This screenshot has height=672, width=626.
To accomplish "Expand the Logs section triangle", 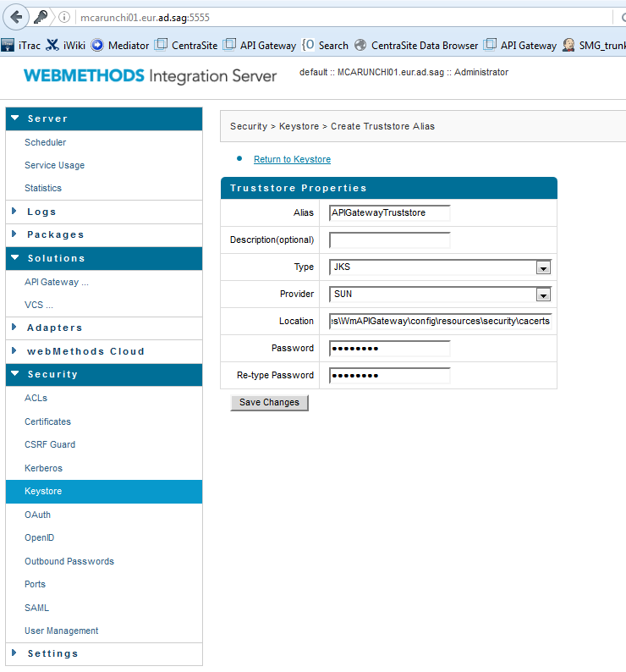I will coord(14,211).
